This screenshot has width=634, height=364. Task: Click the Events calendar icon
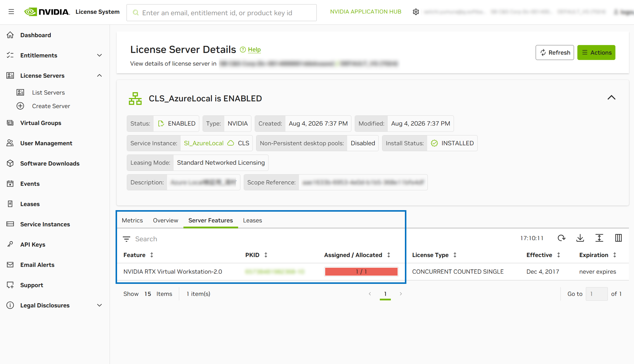tap(10, 184)
